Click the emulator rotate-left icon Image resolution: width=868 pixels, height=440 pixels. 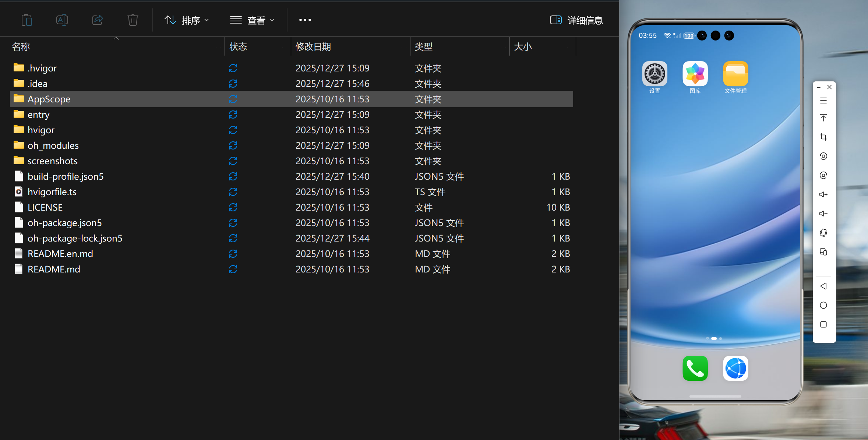point(823,156)
